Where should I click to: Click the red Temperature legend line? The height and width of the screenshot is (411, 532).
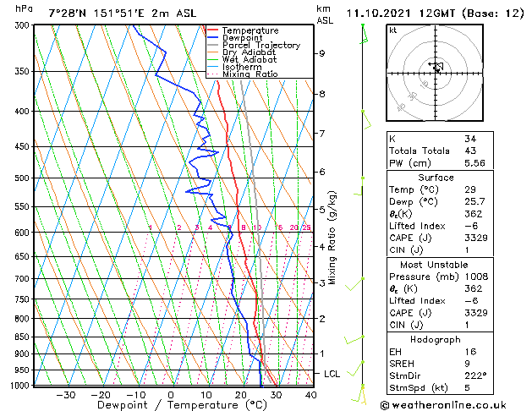213,30
